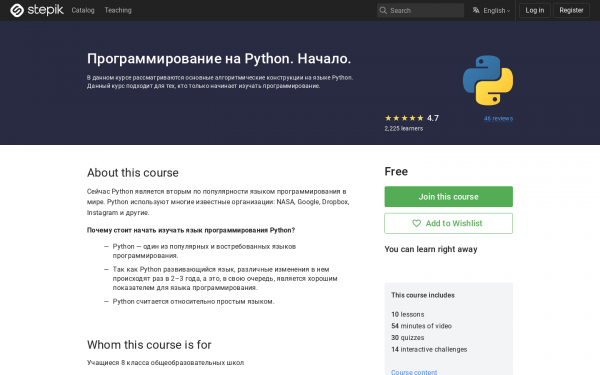600x375 pixels.
Task: Click the search magnifier icon
Action: (x=383, y=10)
